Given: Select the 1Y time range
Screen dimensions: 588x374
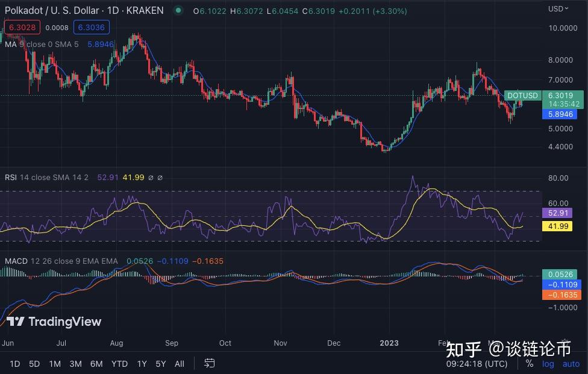Looking at the screenshot, I should pyautogui.click(x=142, y=364).
